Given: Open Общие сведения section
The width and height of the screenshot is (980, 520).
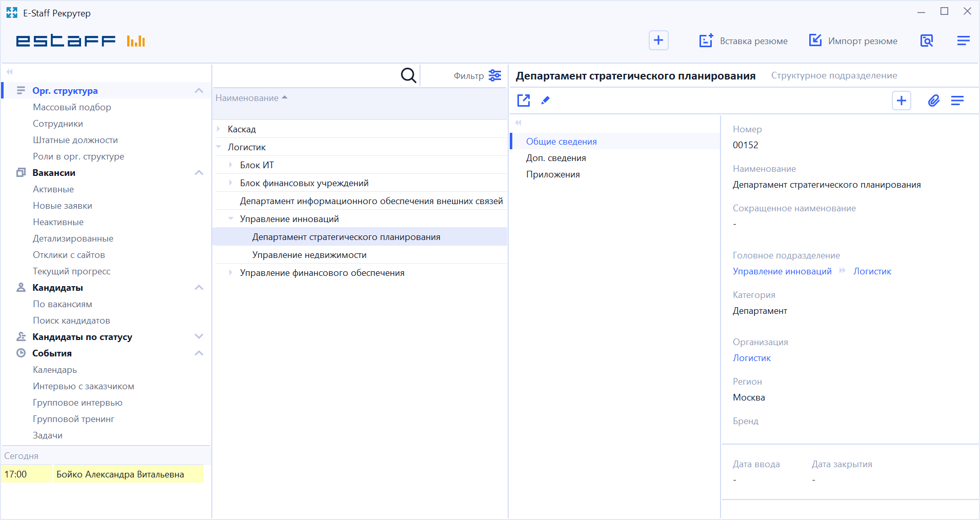Looking at the screenshot, I should (x=615, y=142).
